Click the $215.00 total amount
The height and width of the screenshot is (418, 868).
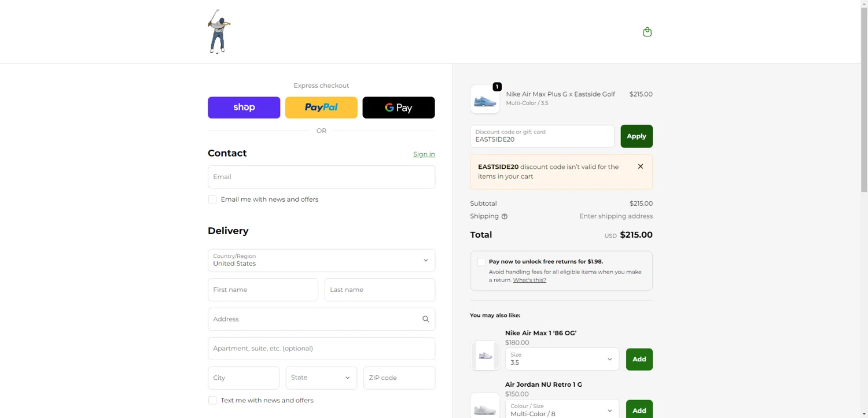click(x=636, y=235)
